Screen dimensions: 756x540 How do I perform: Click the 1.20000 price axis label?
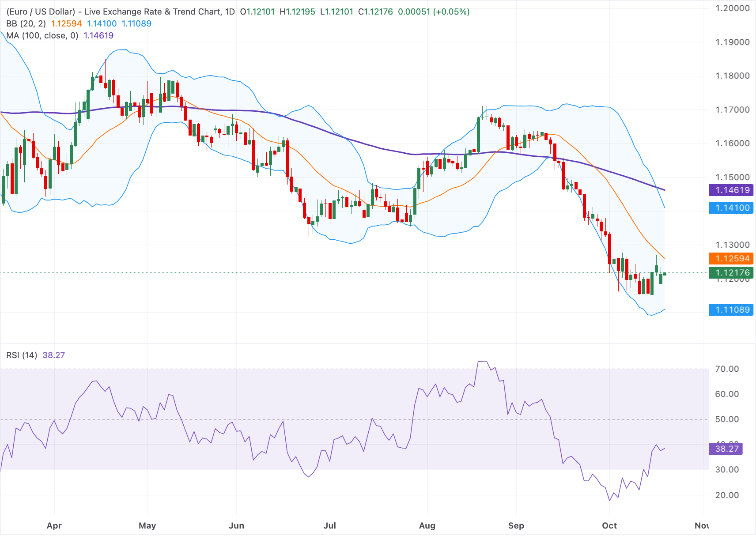coord(733,8)
